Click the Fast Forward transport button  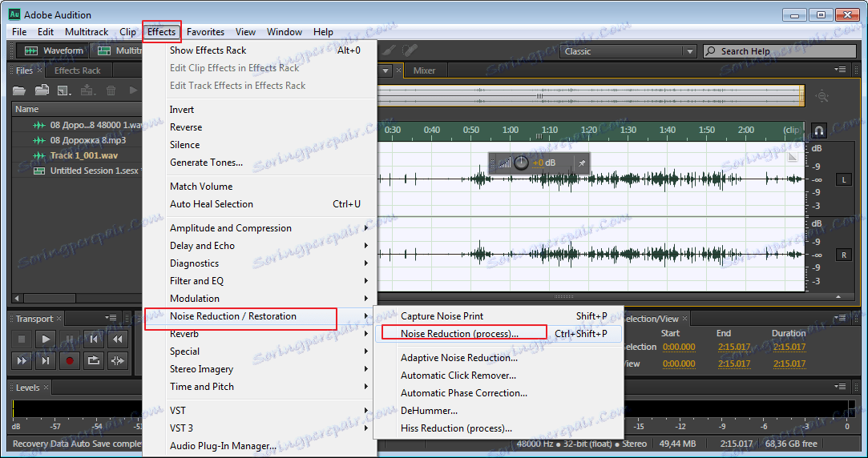point(22,360)
